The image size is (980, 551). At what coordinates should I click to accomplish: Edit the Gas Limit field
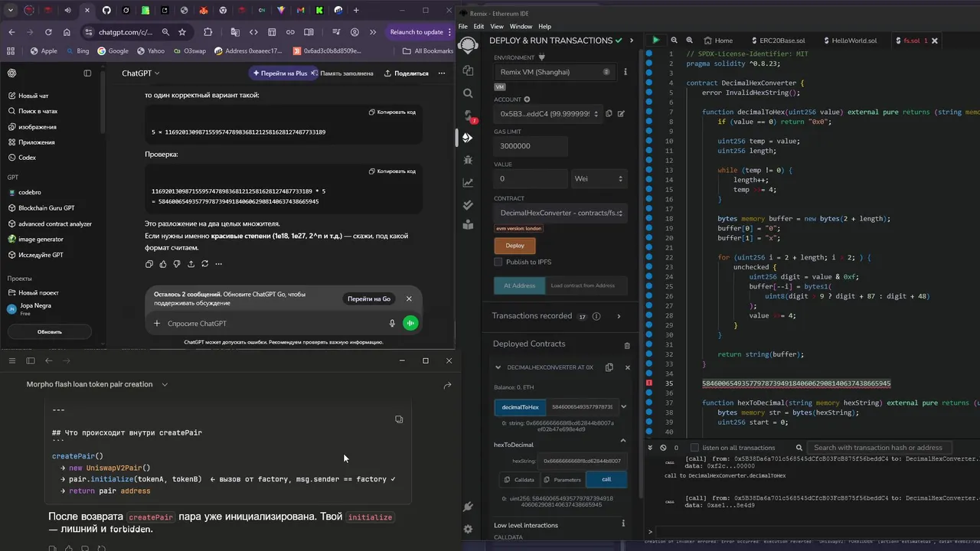tap(531, 146)
